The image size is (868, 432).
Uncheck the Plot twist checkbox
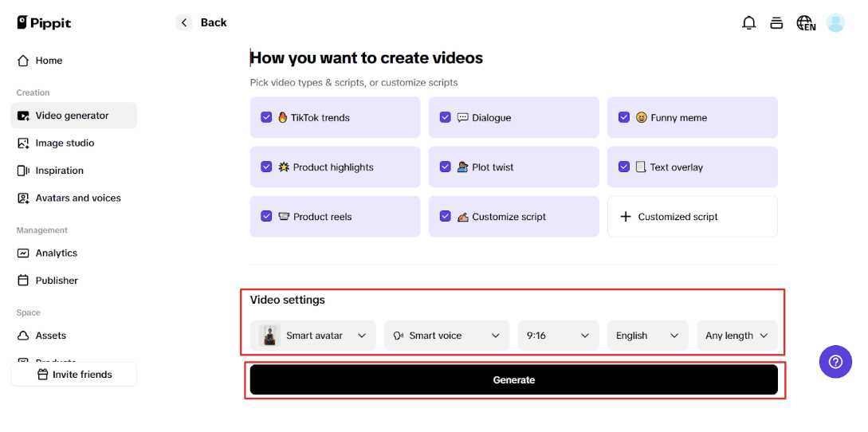(x=446, y=167)
